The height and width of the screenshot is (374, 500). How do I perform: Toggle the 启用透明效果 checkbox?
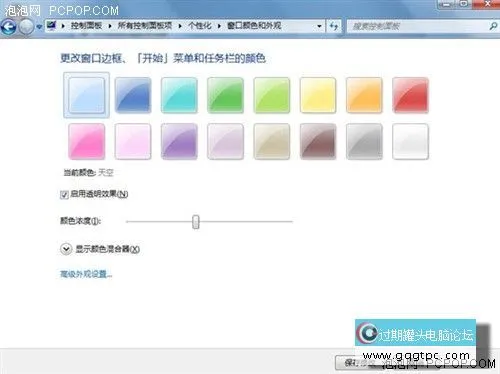click(x=64, y=195)
